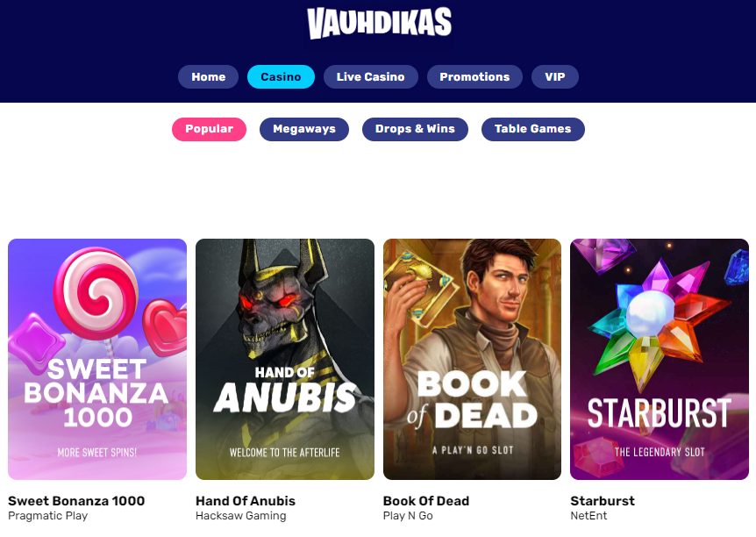Launch Hand of Anubis game tile
The image size is (756, 537).
coord(285,359)
